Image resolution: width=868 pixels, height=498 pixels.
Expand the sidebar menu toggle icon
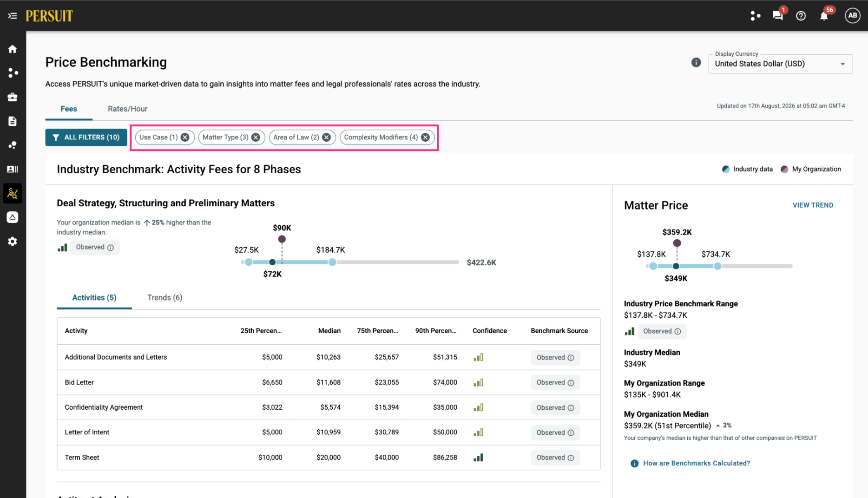[x=13, y=16]
